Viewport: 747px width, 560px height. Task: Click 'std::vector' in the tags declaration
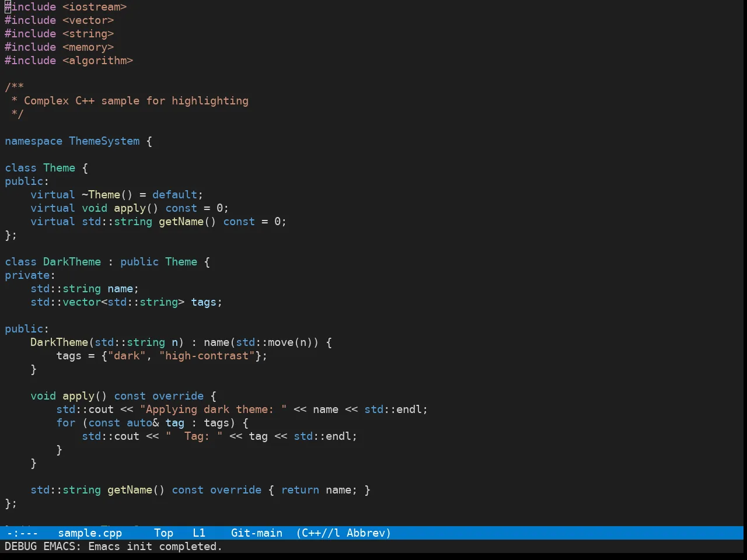(x=66, y=302)
